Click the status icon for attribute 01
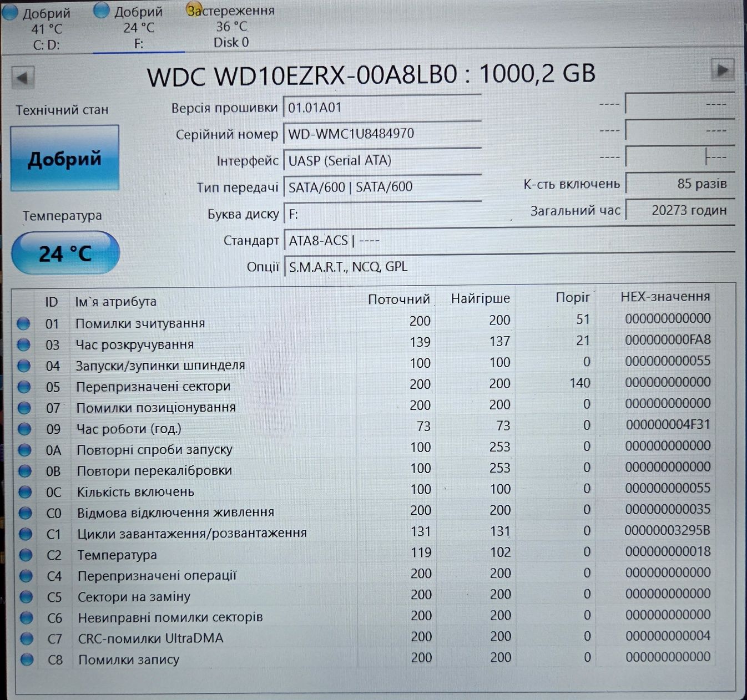Viewport: 747px width, 700px height. (x=23, y=323)
